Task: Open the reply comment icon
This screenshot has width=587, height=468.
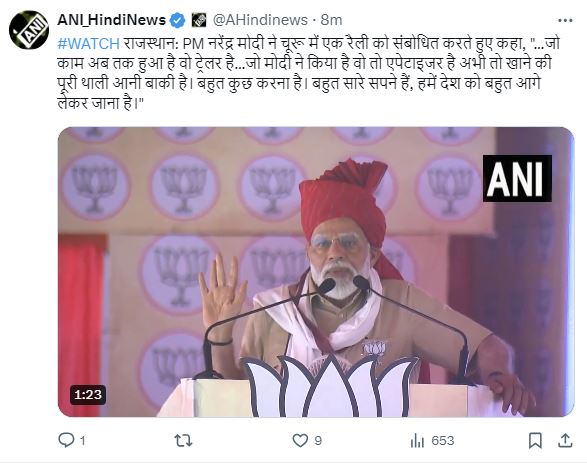Action: click(x=66, y=440)
